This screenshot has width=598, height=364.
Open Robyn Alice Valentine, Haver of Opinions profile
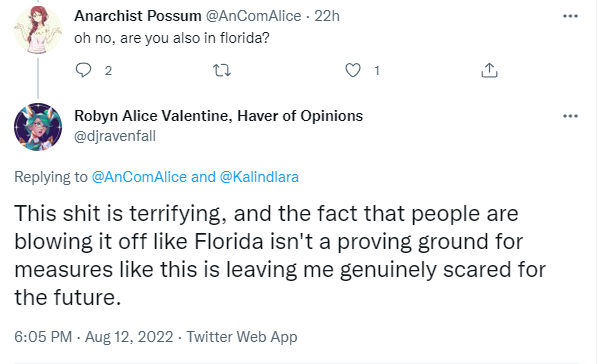(219, 116)
